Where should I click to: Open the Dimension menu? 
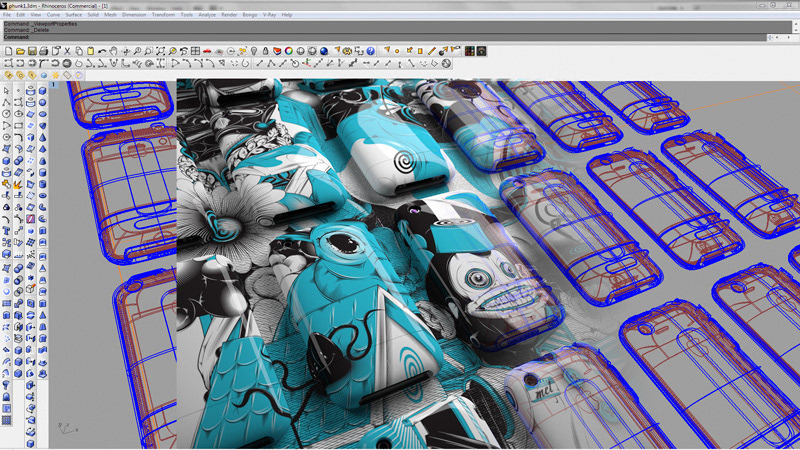click(134, 15)
